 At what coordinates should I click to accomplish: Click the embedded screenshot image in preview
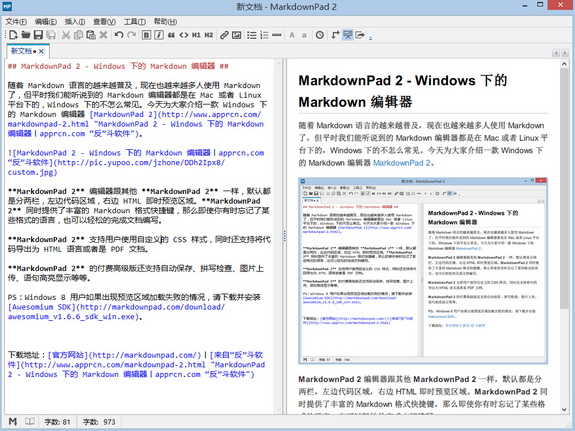[x=423, y=271]
